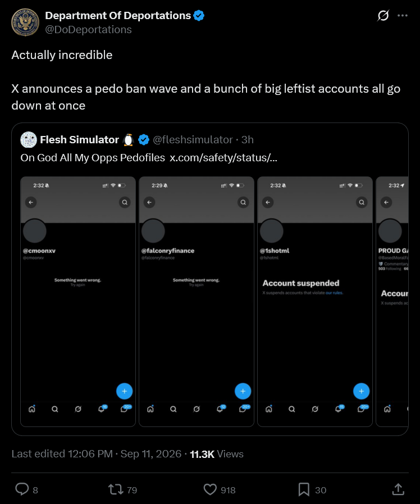
Task: Click the repost arrows icon
Action: click(116, 489)
